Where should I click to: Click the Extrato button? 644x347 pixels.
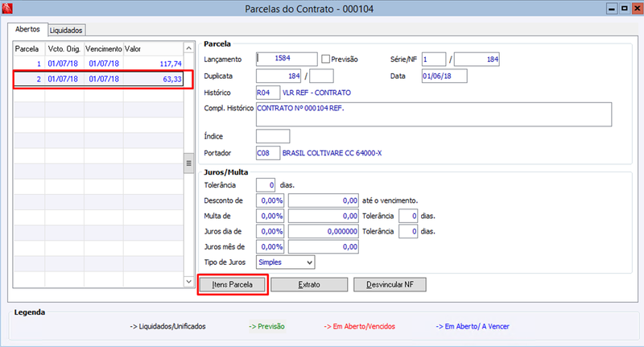[309, 284]
